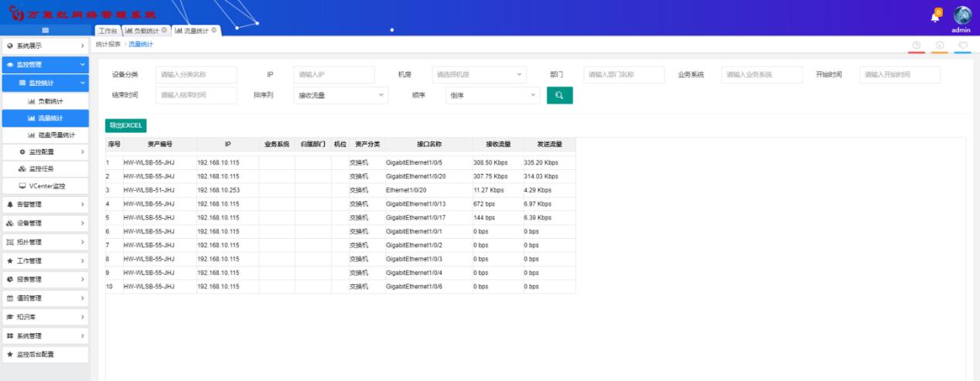The width and height of the screenshot is (980, 381).
Task: Click the bell icon beside 告警管理
Action: coord(11,205)
